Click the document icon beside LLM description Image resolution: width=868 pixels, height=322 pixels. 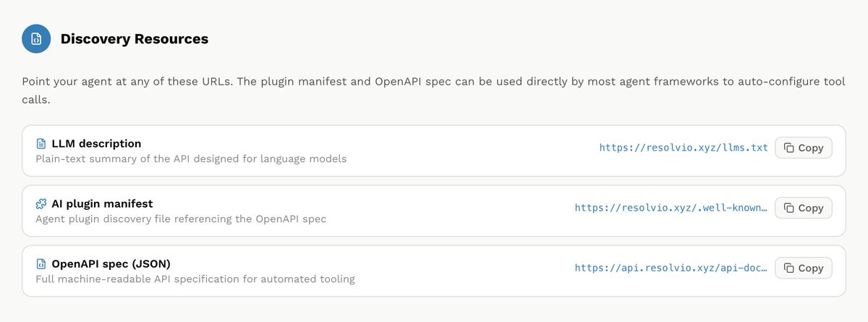pyautogui.click(x=41, y=144)
